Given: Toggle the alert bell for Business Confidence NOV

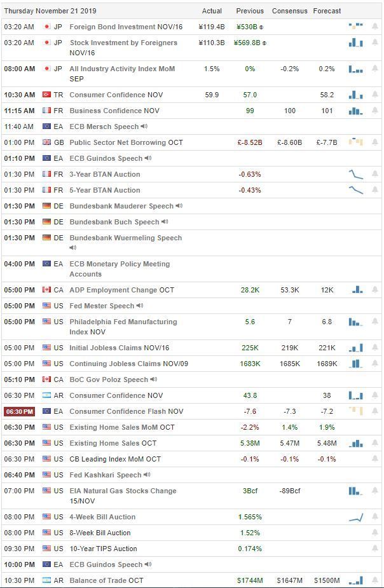Looking at the screenshot, I should click(375, 111).
